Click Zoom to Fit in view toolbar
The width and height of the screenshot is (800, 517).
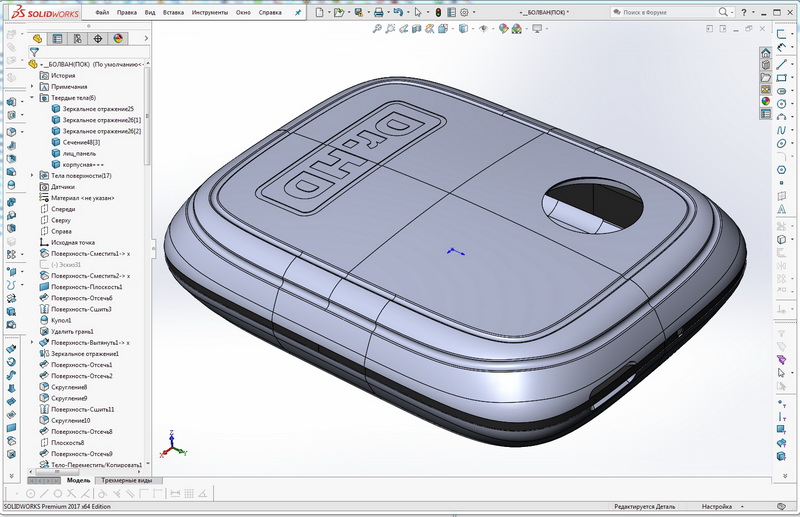click(377, 29)
